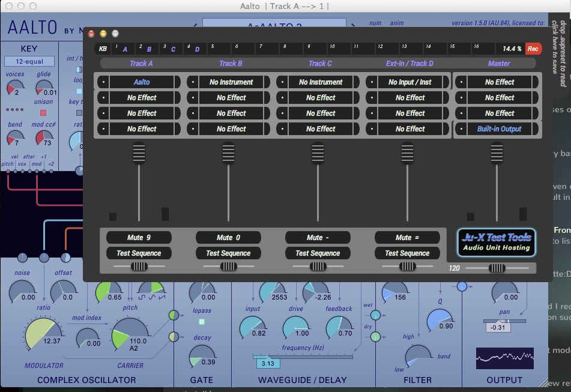Open Track B No Instrument selector
This screenshot has height=392, width=571.
tap(231, 82)
